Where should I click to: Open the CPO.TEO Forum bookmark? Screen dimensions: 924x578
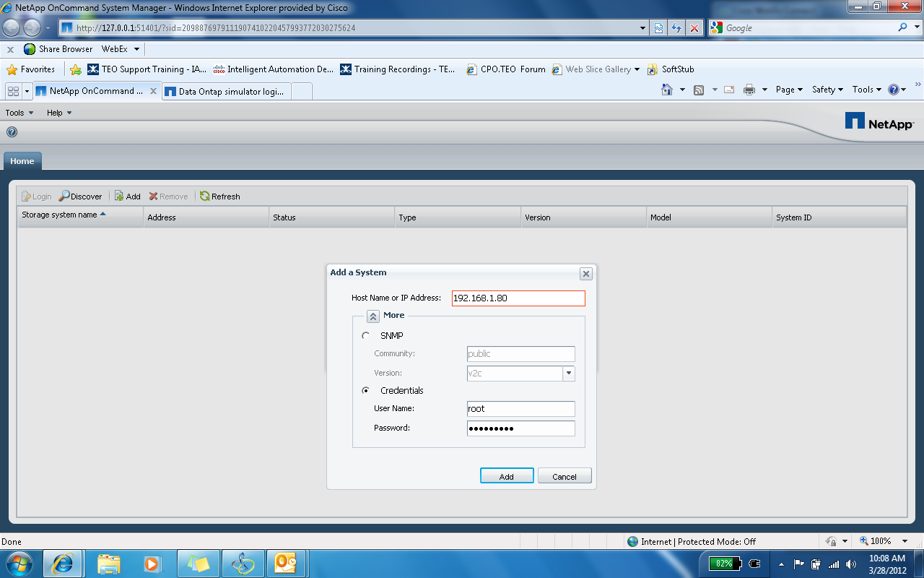[x=506, y=69]
